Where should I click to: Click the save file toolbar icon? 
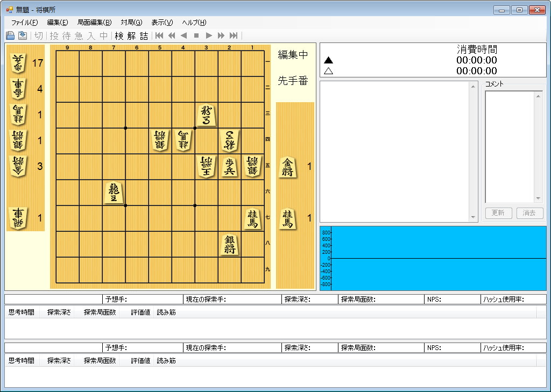pyautogui.click(x=22, y=35)
